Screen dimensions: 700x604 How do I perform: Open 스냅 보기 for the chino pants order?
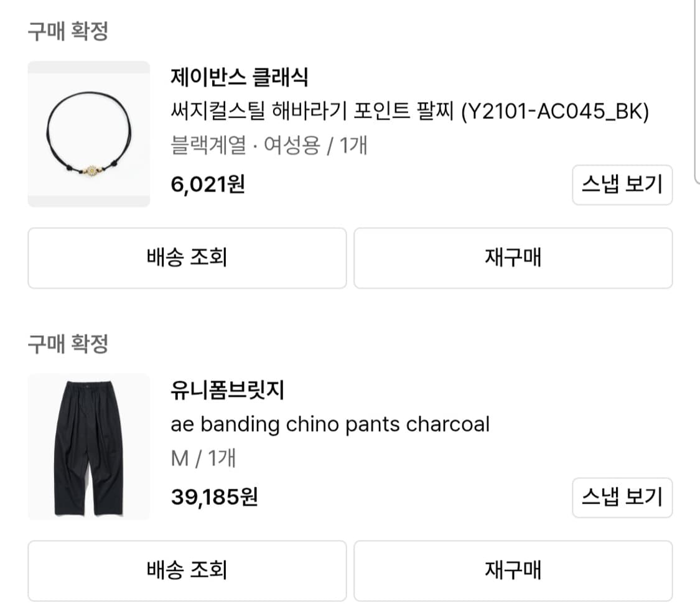pos(622,498)
